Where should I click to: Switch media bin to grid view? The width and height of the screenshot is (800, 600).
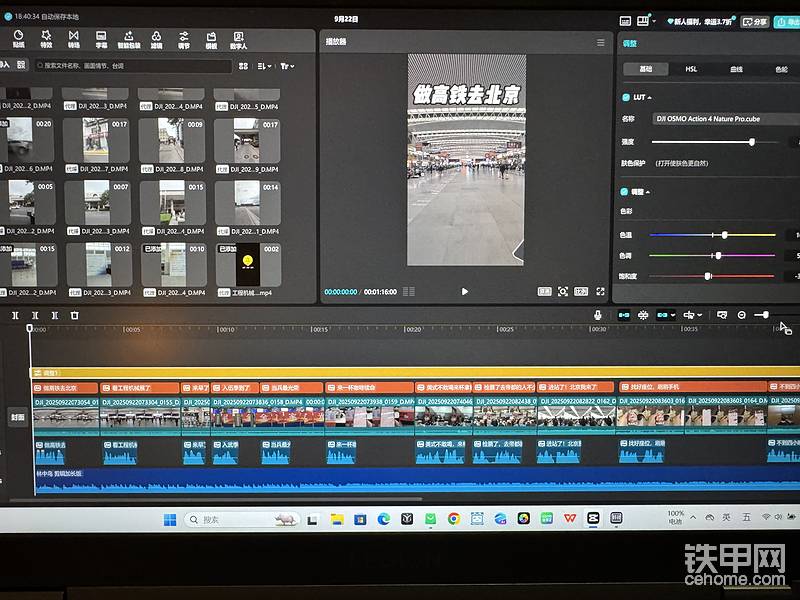tap(243, 66)
